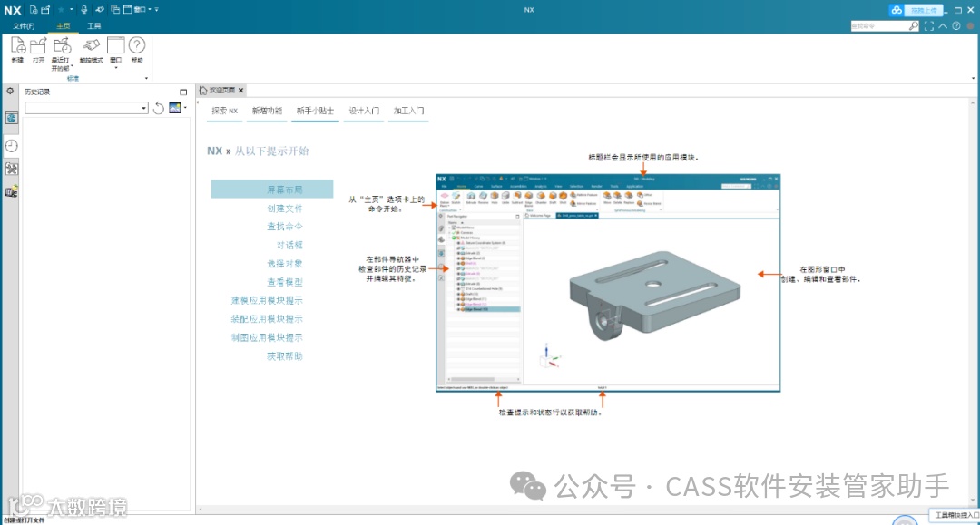
Task: Expand the 标准 group options arrow
Action: point(146,78)
